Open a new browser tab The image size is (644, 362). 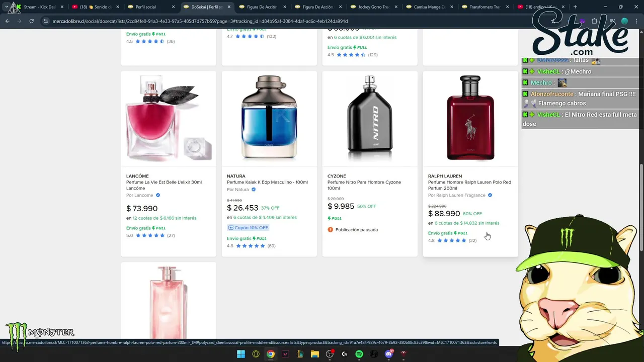(575, 7)
